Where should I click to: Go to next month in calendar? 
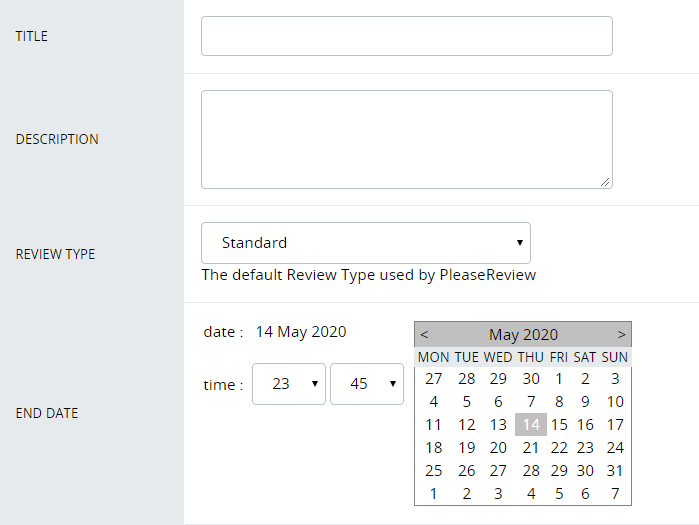[x=621, y=335]
